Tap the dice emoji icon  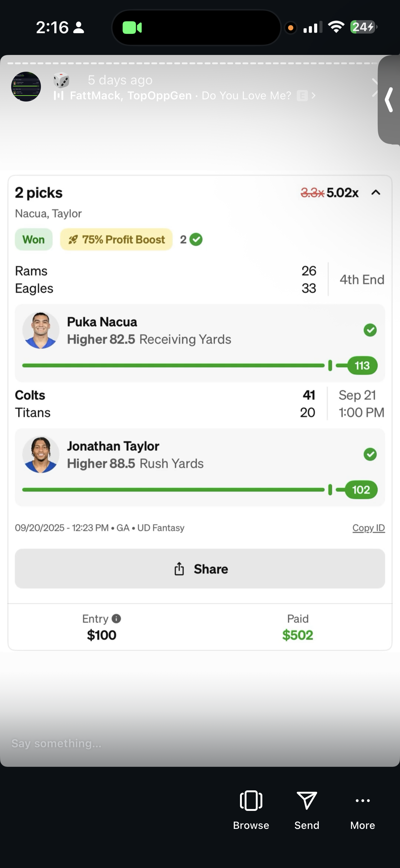tap(61, 80)
